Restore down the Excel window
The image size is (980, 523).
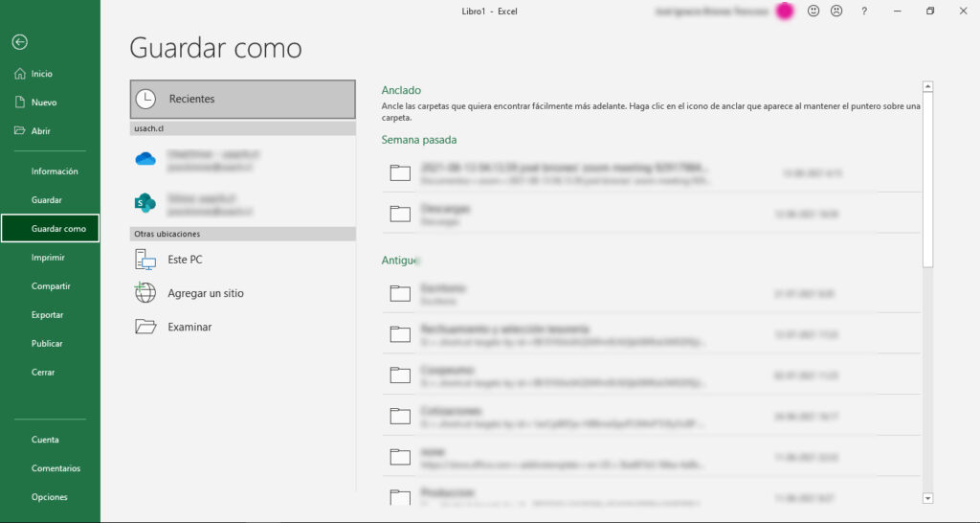(x=930, y=11)
